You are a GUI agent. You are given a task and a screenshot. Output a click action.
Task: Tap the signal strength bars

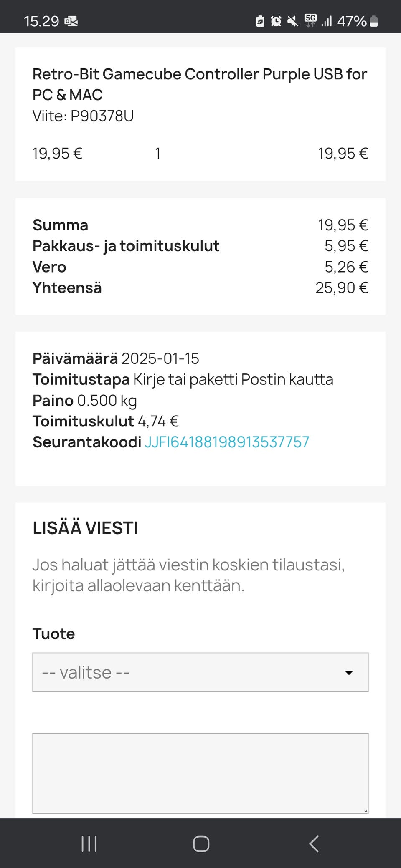pos(327,21)
